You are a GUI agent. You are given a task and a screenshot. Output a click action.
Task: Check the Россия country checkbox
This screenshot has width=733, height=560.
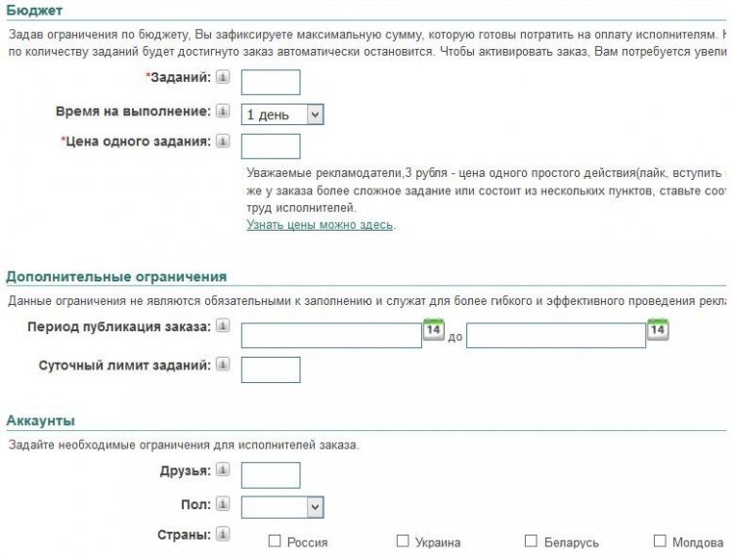(275, 541)
